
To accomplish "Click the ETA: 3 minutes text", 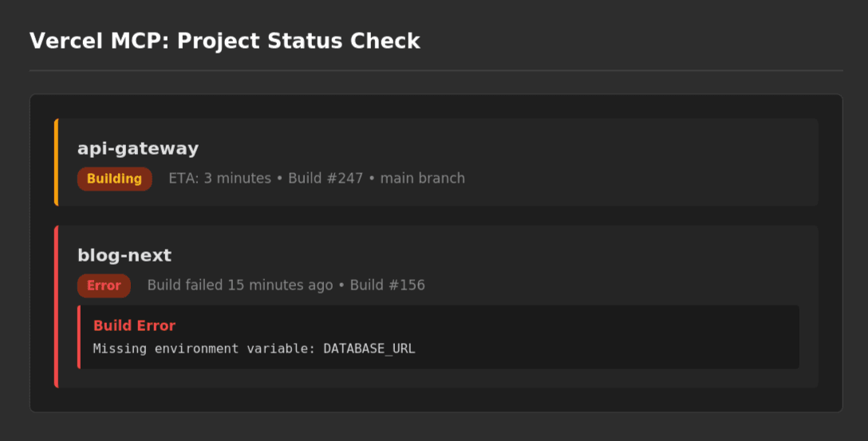I will click(219, 179).
